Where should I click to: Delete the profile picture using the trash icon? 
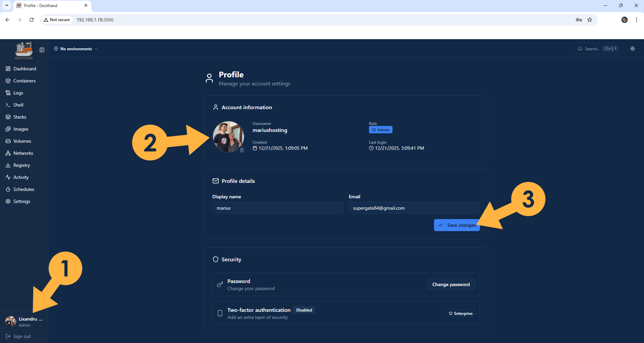click(242, 150)
